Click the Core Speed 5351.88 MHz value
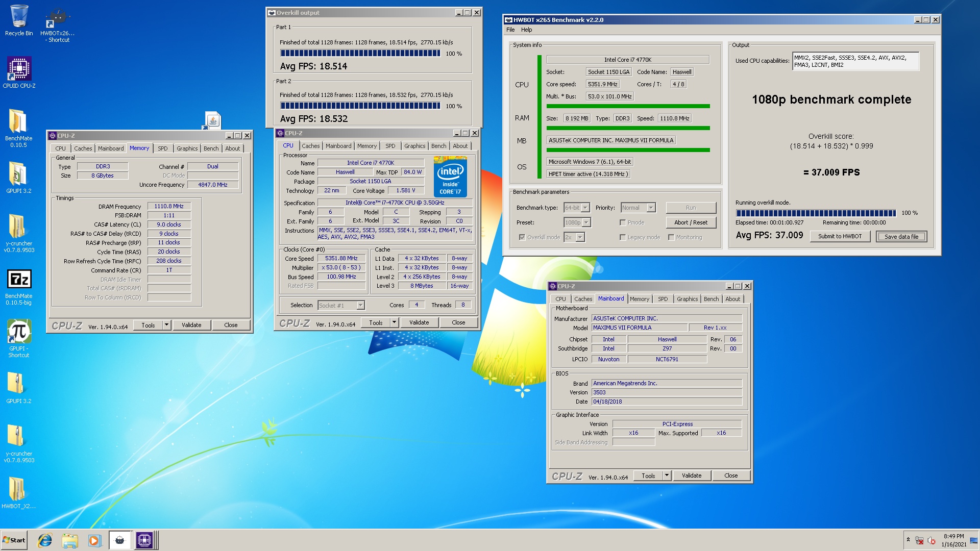Screen dimensions: 980x551 [341, 258]
